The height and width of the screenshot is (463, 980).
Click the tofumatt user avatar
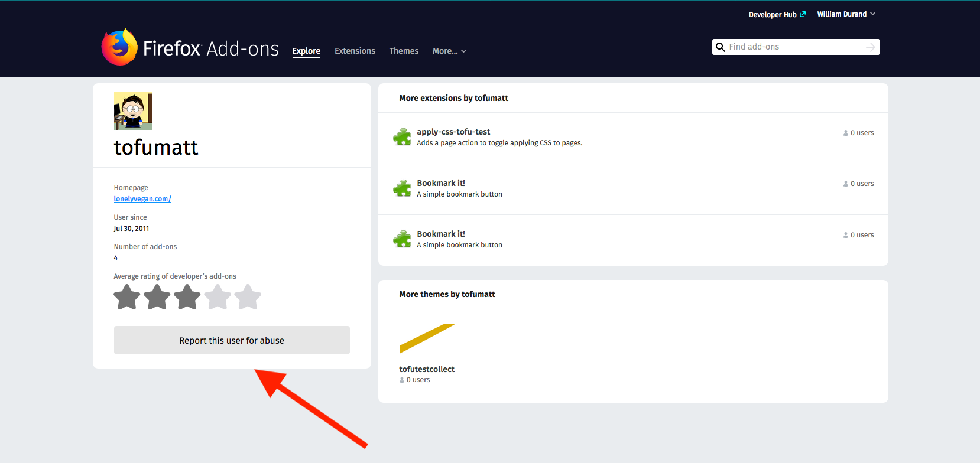133,111
